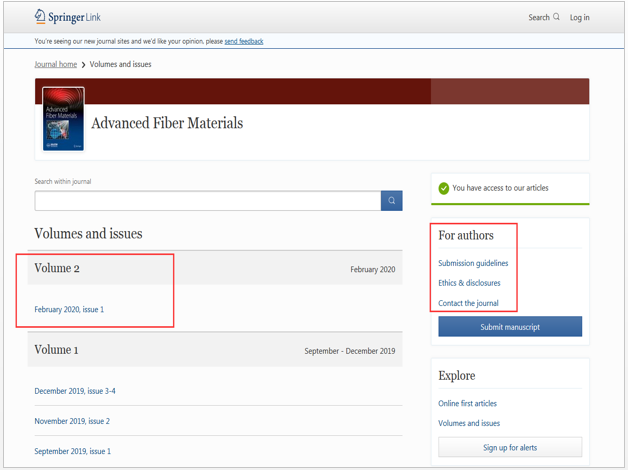This screenshot has height=470, width=628.
Task: Open the Advanced Fiber Materials cover thumbnail
Action: point(63,119)
